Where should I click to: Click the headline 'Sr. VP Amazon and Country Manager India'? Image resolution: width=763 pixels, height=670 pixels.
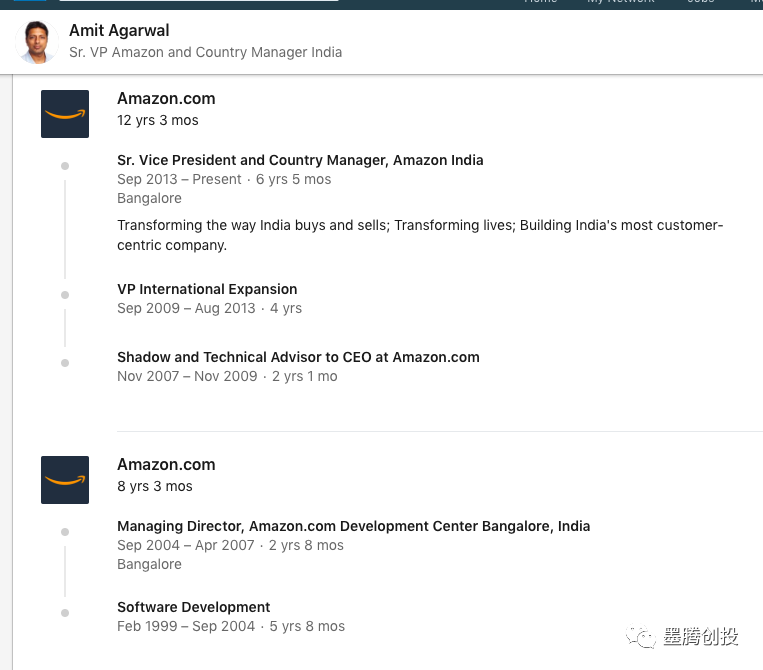coord(205,52)
